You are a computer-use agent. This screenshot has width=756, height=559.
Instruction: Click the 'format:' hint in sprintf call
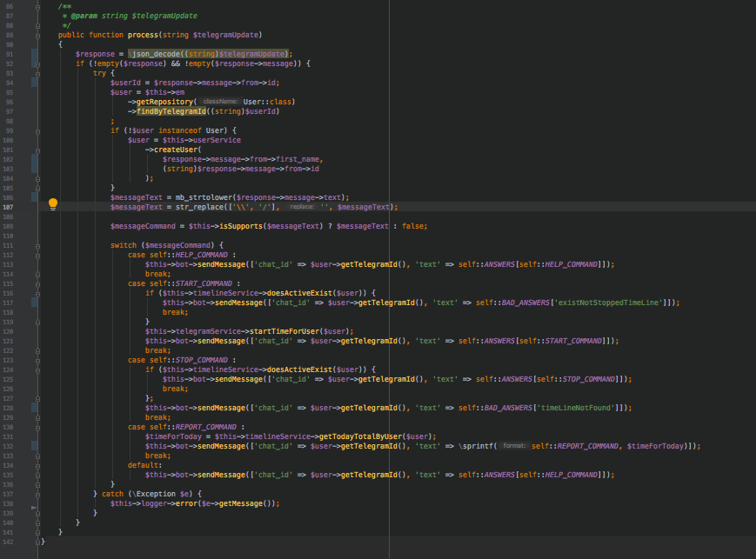click(x=514, y=445)
